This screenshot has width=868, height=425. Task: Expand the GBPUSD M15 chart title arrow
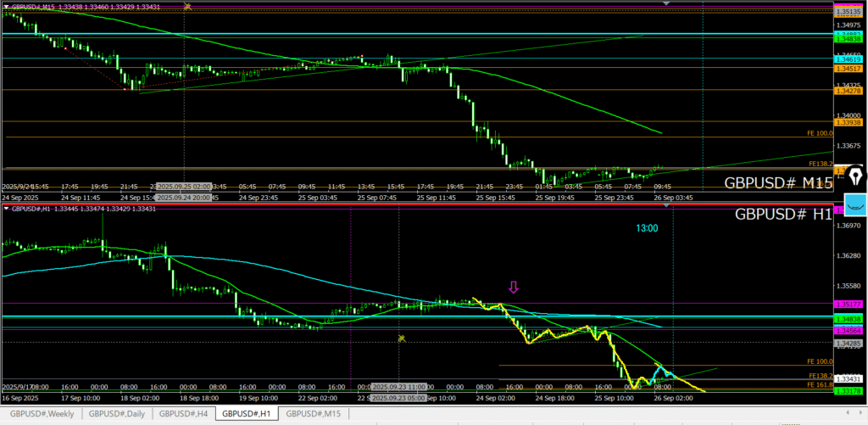coord(7,7)
